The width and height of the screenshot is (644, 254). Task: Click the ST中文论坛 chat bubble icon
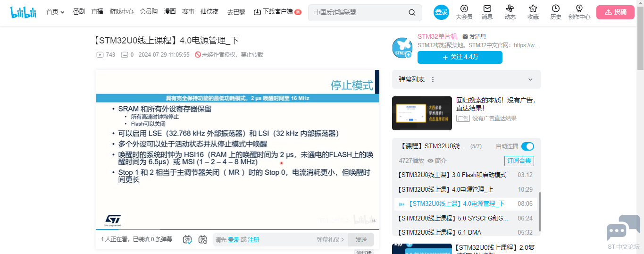click(x=623, y=228)
